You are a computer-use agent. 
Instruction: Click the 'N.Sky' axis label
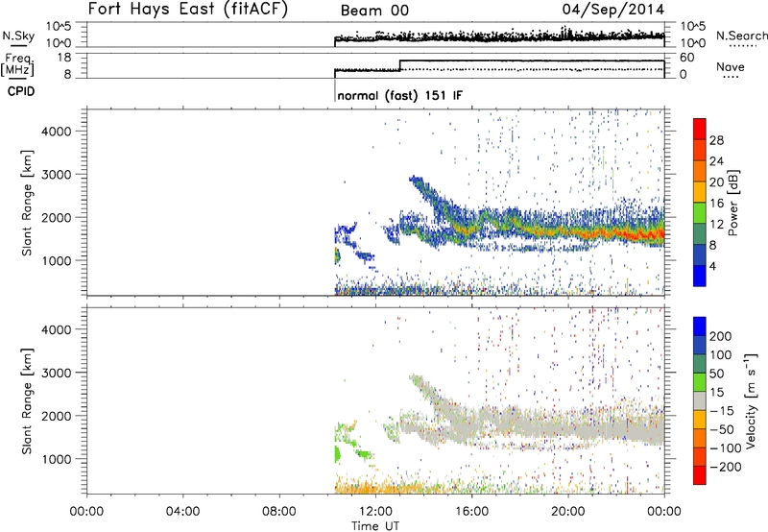[18, 36]
